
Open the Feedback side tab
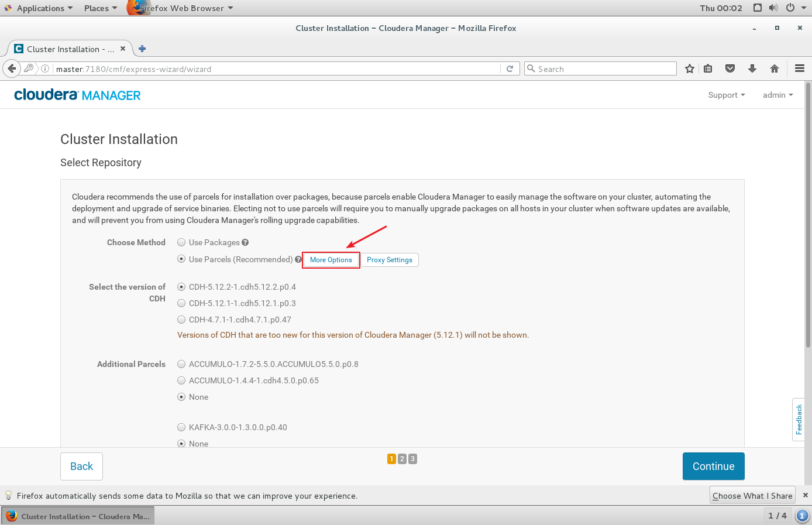click(799, 419)
